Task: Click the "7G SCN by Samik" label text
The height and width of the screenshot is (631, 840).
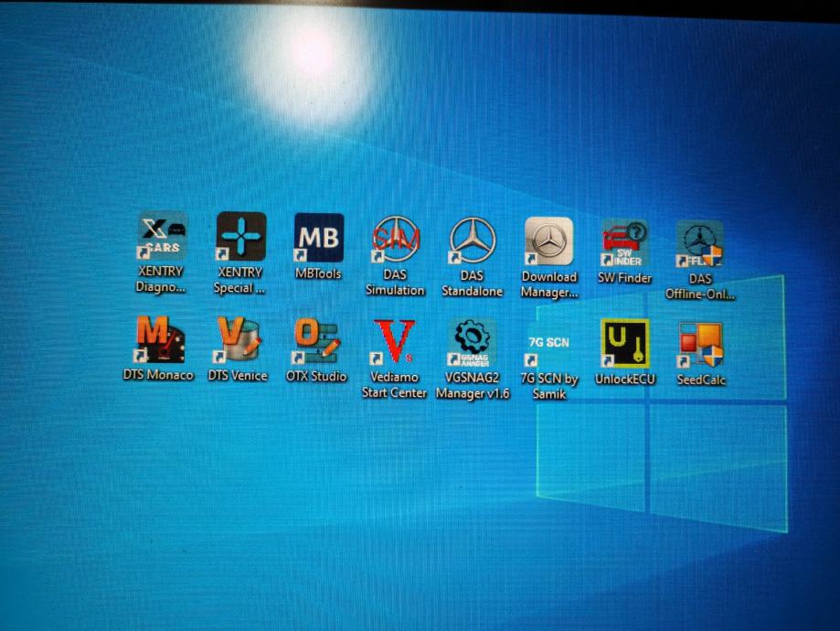Action: 549,387
